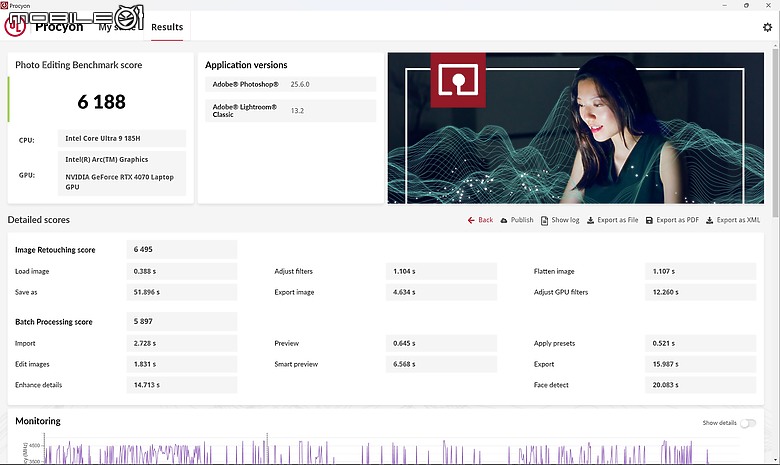Select the Save as value 51.896 s
The width and height of the screenshot is (780, 465).
coord(147,292)
